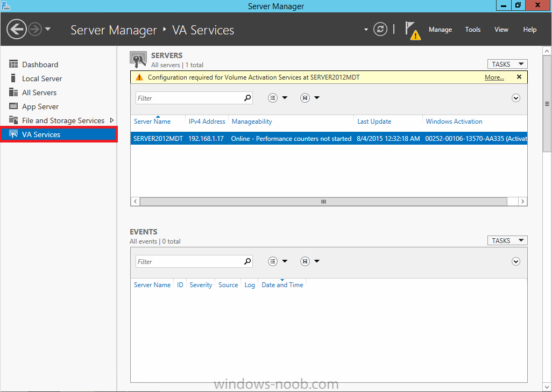This screenshot has width=552, height=392.
Task: Open the Notifications flag with warning
Action: [412, 30]
